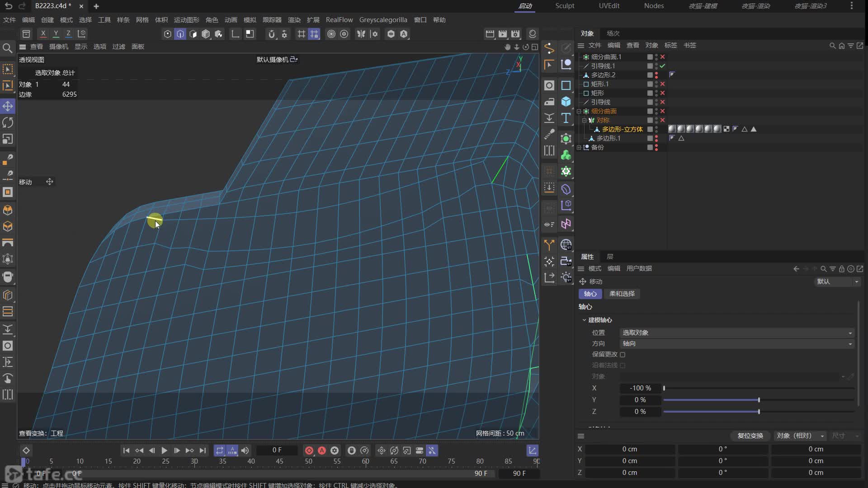Screen dimensions: 868x488
Task: Toggle the red X on 细分曲面.1
Action: (662, 57)
